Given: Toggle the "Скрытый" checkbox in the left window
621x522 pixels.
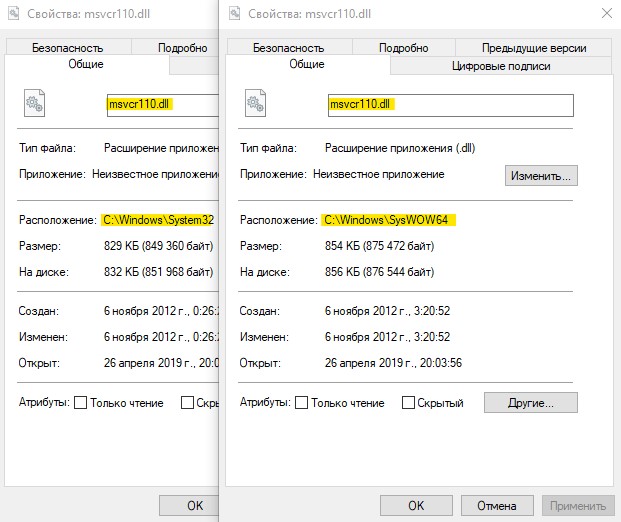Looking at the screenshot, I should [x=187, y=403].
